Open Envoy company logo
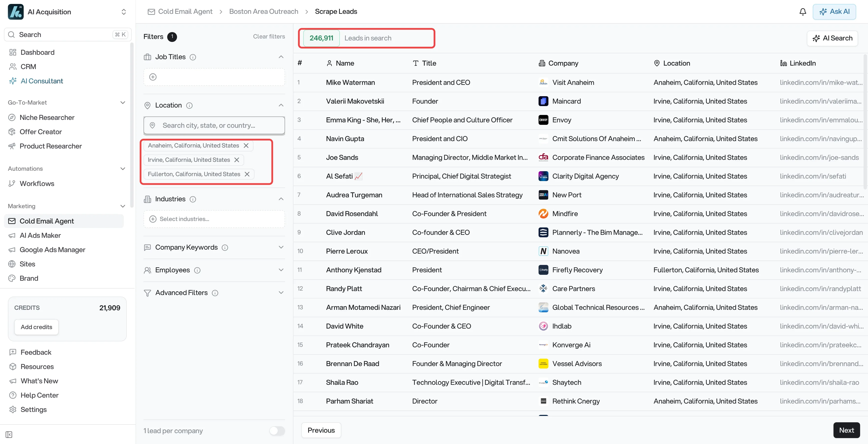This screenshot has height=444, width=868. coord(543,120)
